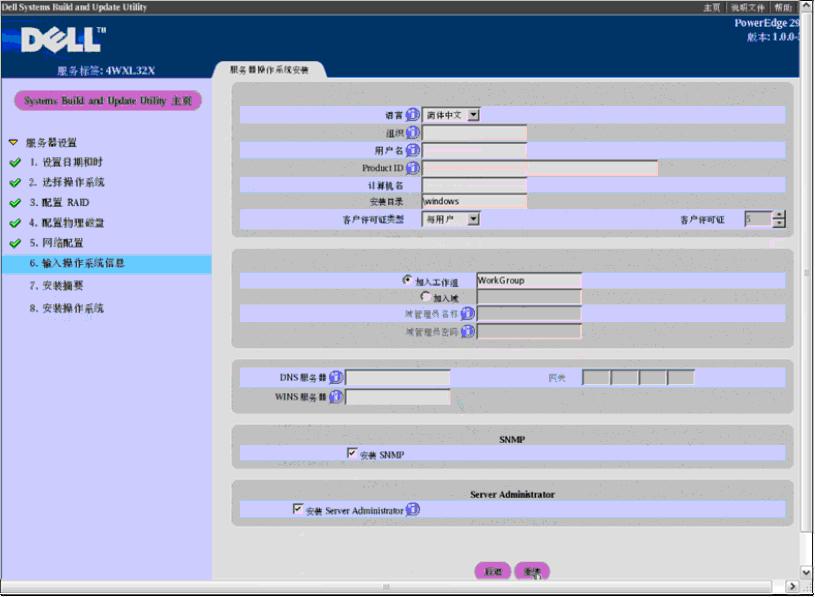
Task: Click the info icon beside DNS 服务器
Action: click(336, 378)
